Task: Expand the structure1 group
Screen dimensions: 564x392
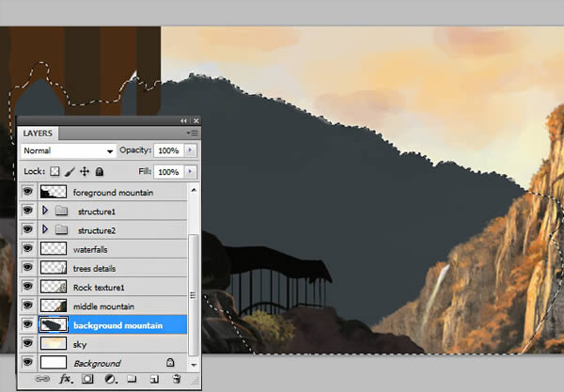Action: point(45,211)
